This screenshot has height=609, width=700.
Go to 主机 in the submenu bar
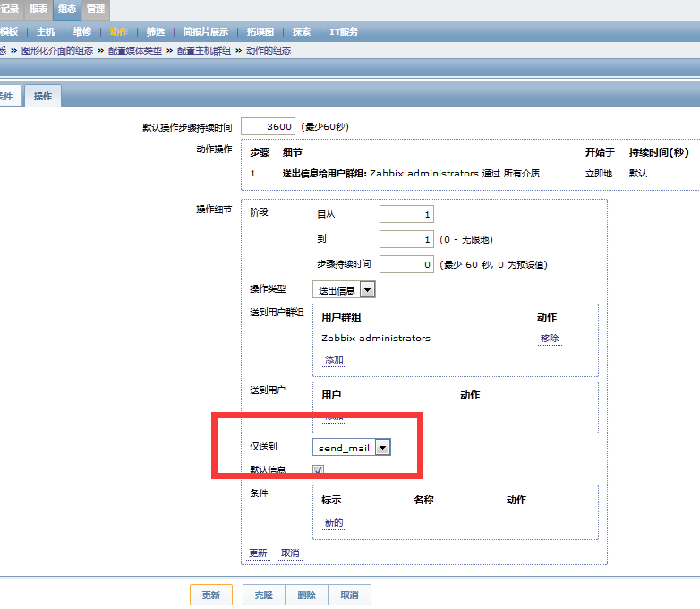pyautogui.click(x=46, y=32)
